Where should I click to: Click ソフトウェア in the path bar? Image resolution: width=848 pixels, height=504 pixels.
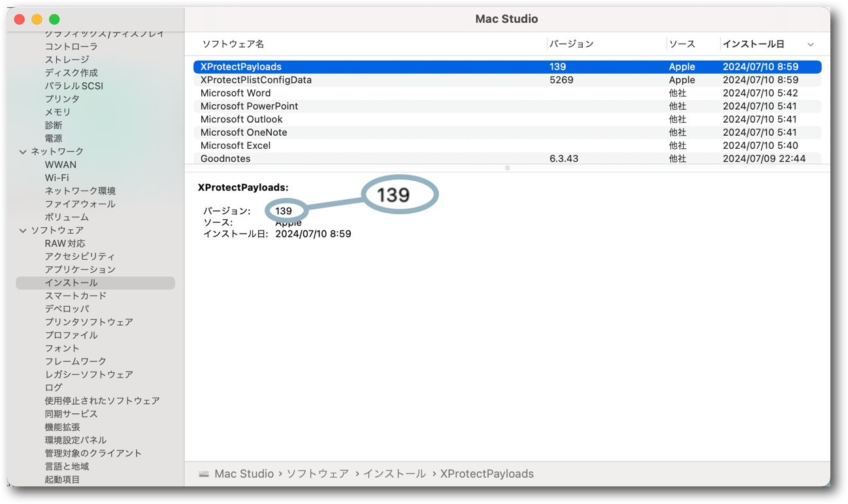(318, 474)
